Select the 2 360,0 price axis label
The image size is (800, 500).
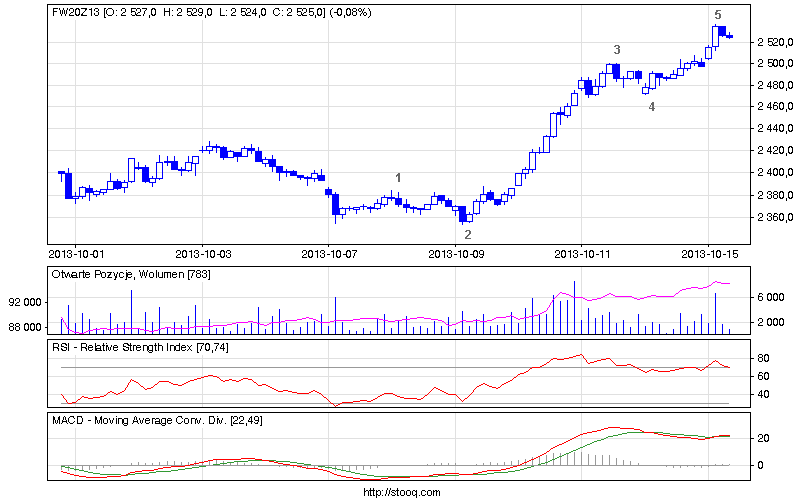[776, 217]
